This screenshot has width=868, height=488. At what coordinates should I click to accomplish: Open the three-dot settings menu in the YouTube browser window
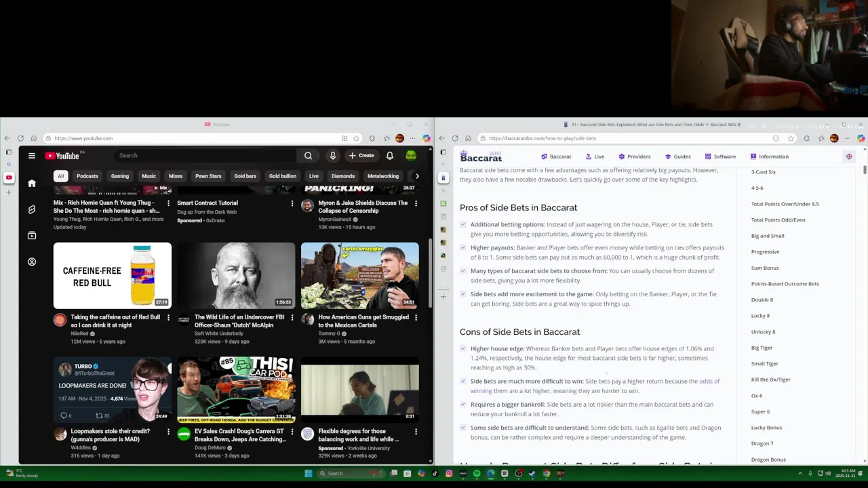coord(412,138)
